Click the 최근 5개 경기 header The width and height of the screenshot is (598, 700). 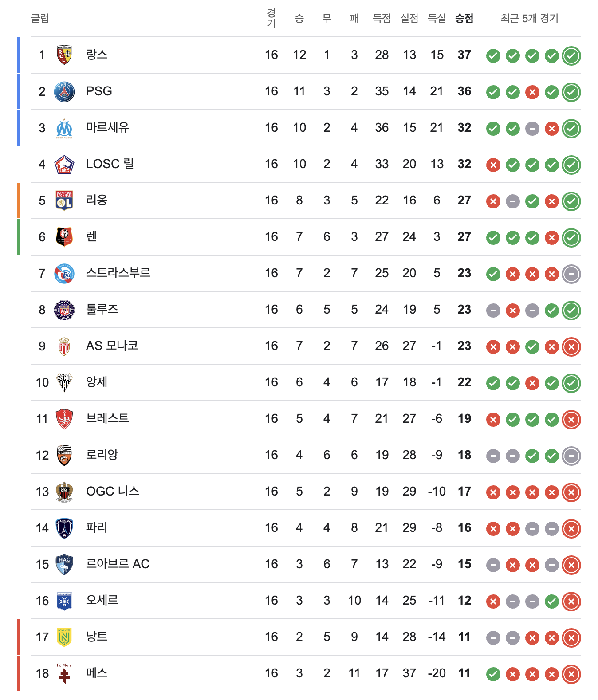529,18
